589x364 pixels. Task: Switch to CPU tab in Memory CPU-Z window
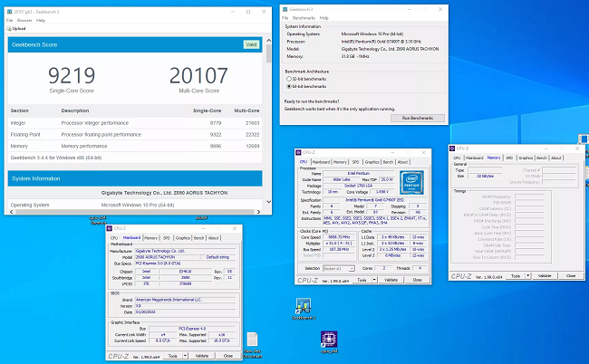(x=457, y=158)
